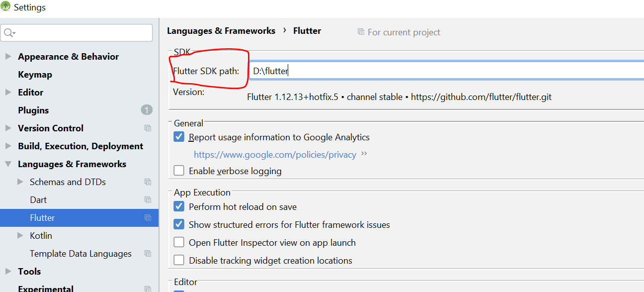Click project-level icon beside Schemas and DTDs
Viewport: 644px width, 292px height.
click(x=148, y=182)
